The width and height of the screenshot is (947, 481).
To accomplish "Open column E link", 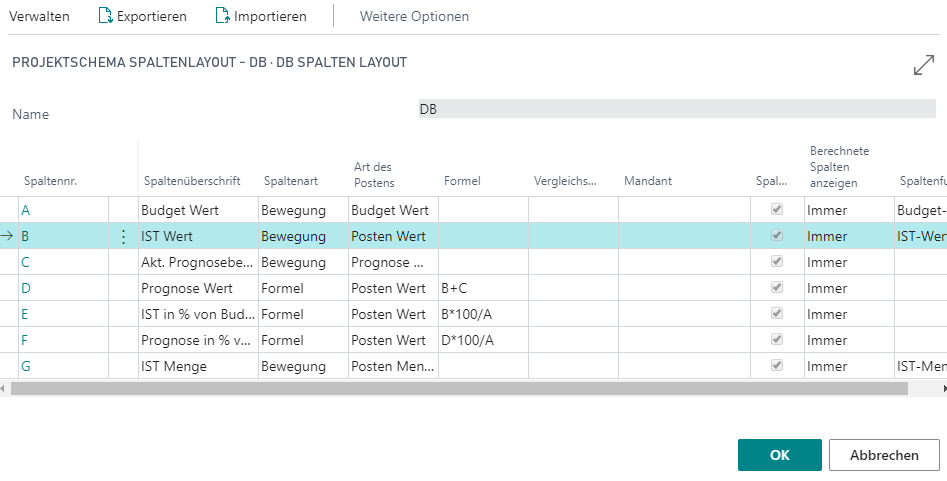I will pos(25,314).
